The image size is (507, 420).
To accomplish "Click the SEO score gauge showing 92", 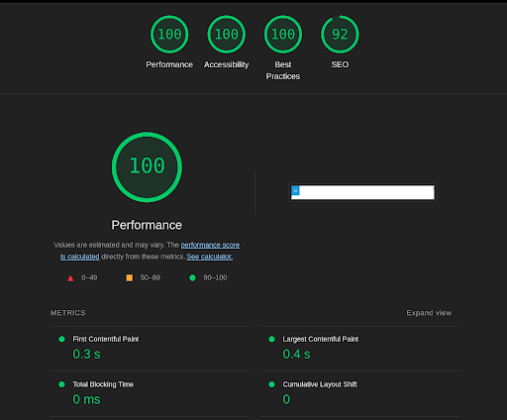I will [340, 35].
